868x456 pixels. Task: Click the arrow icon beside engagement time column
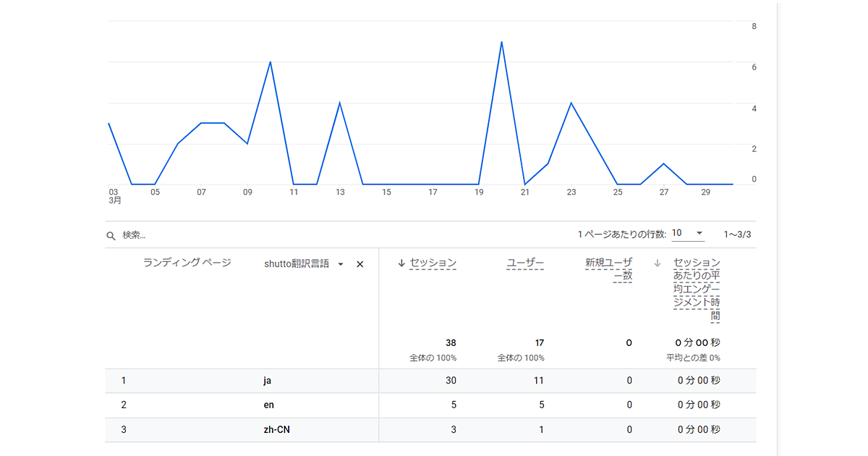pos(657,263)
